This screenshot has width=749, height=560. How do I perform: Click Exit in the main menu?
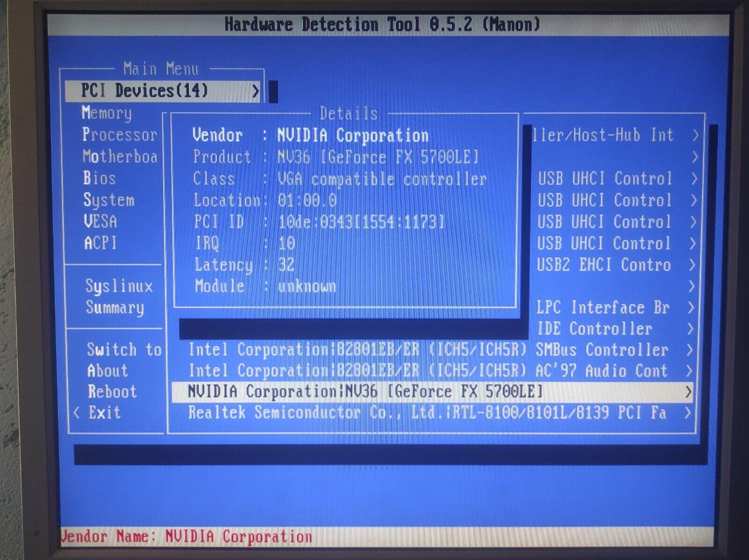[x=104, y=413]
